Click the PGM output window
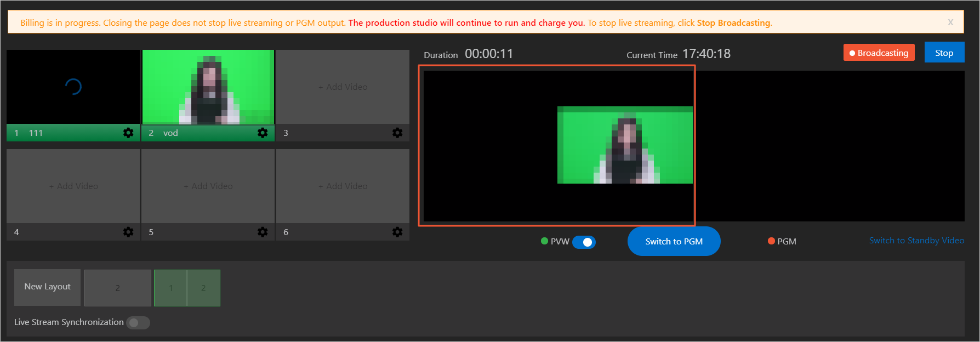980x342 pixels. [830, 146]
